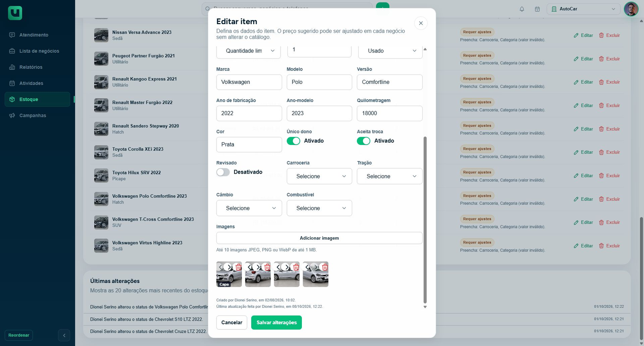Open the AutoCar company selector
The width and height of the screenshot is (644, 346).
(583, 9)
